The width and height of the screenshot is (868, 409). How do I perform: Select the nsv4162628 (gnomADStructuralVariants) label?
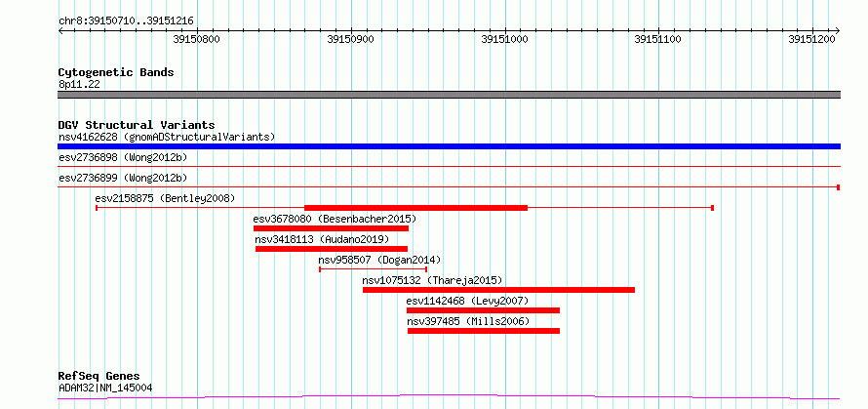coord(167,137)
